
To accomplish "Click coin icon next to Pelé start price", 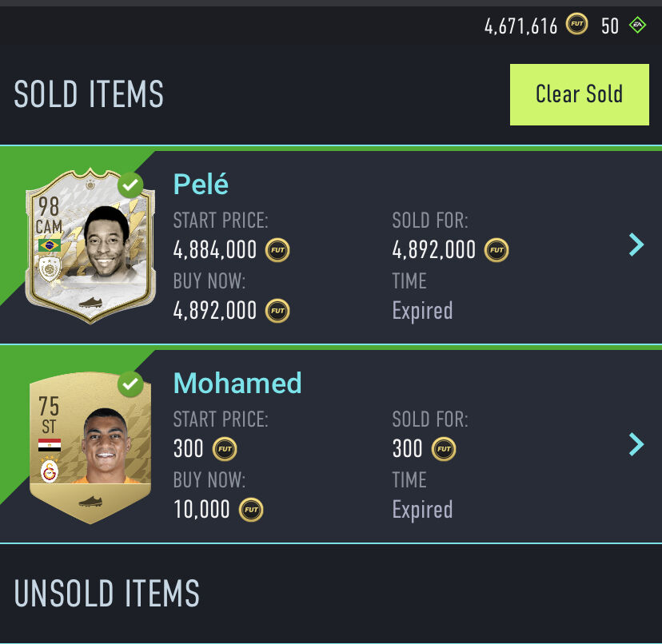I will [277, 250].
